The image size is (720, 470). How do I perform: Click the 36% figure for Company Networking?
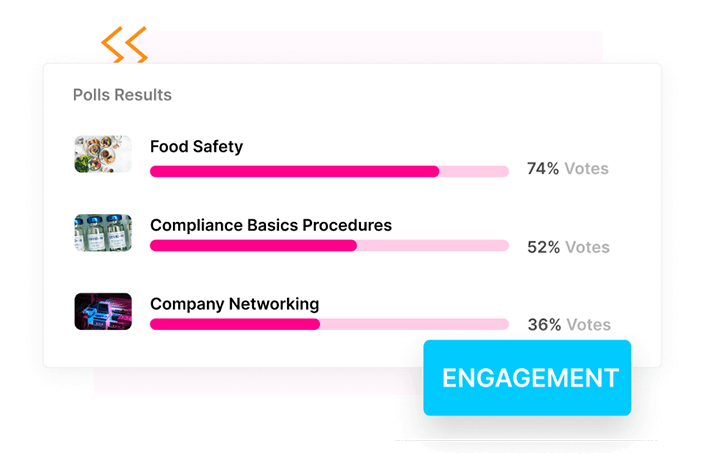(544, 324)
